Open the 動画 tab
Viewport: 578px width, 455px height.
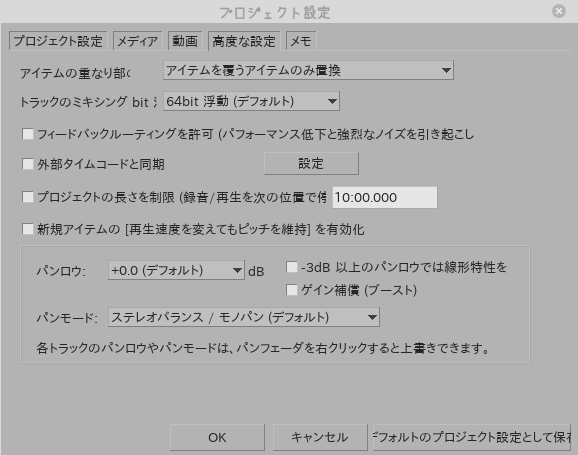tap(185, 41)
